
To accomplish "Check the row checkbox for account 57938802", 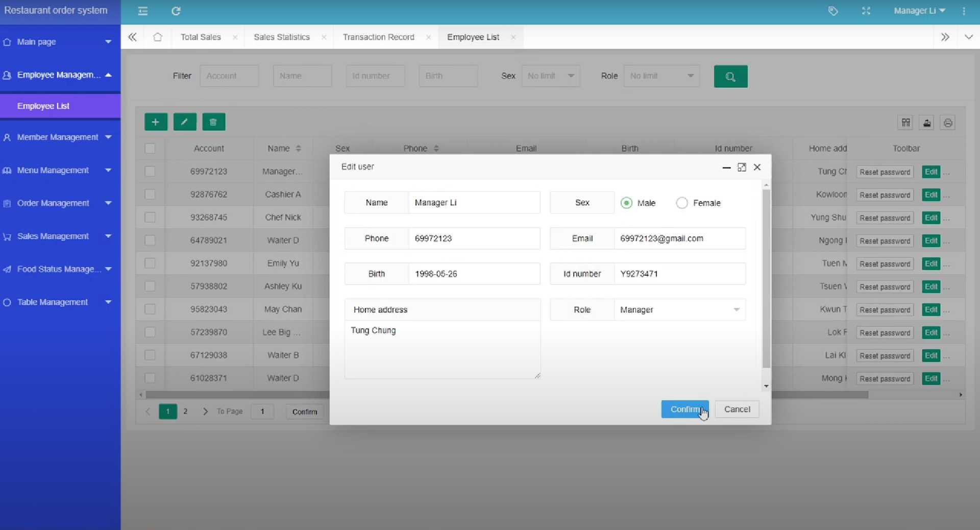I will pyautogui.click(x=150, y=286).
